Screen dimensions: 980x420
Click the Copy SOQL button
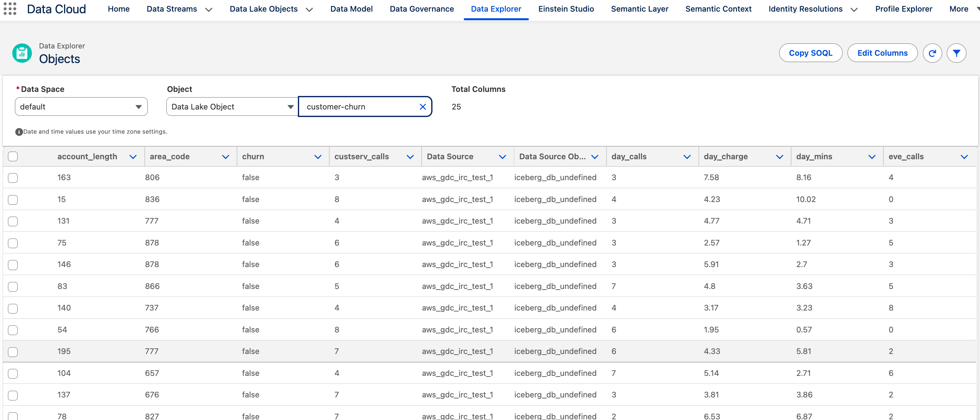pyautogui.click(x=810, y=53)
